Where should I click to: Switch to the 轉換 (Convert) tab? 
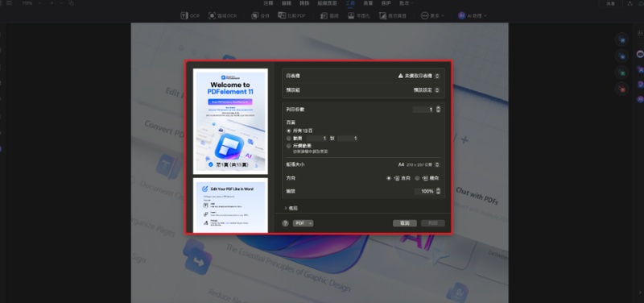[x=304, y=3]
